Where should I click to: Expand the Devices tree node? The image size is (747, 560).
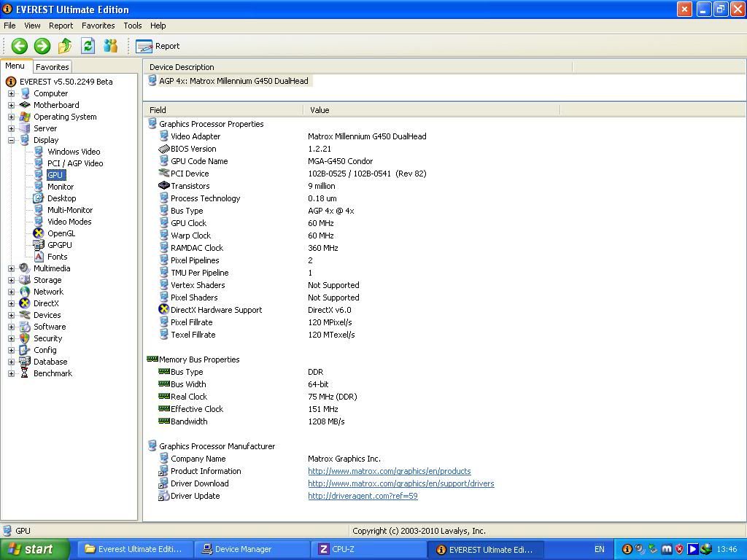(x=11, y=315)
